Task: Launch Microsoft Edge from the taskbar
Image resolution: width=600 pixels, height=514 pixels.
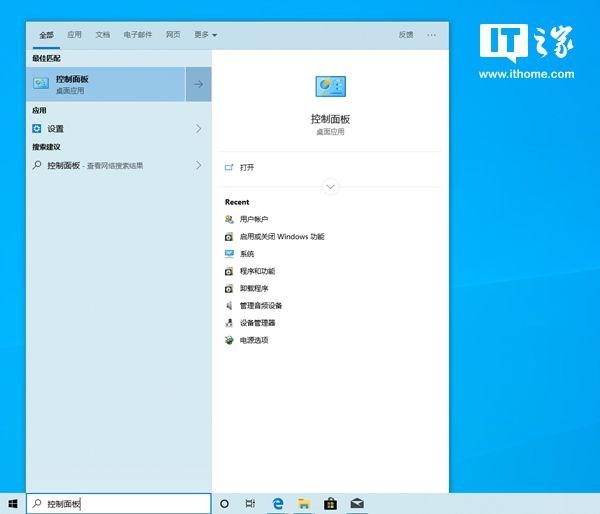Action: tap(278, 504)
